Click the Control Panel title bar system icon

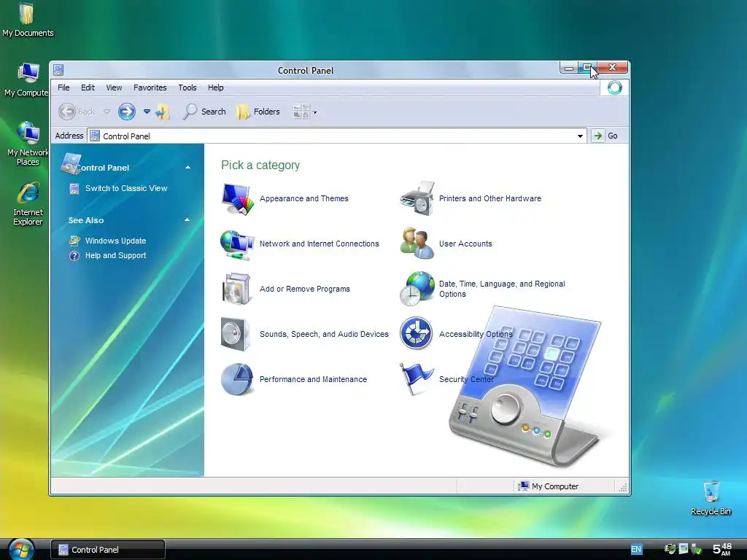point(58,70)
